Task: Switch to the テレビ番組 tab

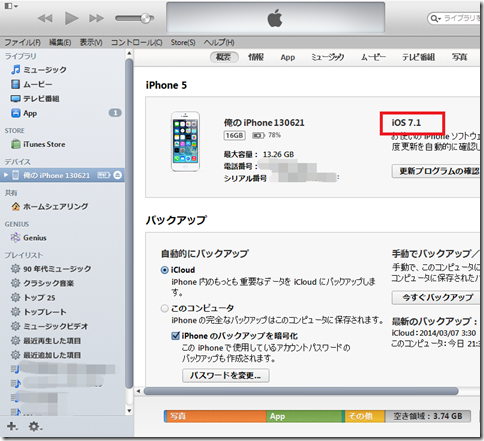Action: point(418,57)
